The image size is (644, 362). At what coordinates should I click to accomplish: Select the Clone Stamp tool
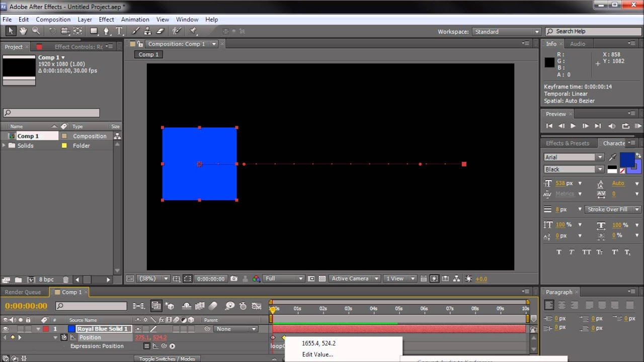[x=148, y=31]
